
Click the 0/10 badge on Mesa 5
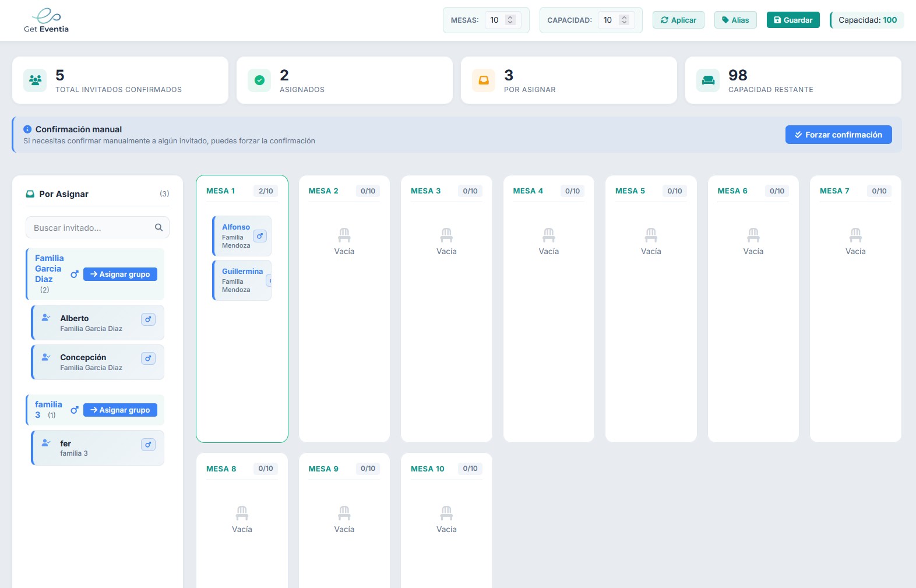coord(675,191)
